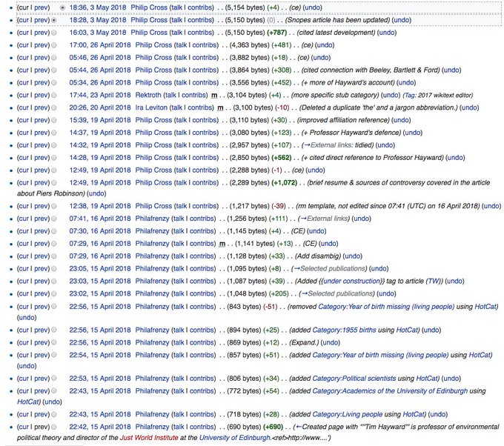Open the 22:42, 15 April 2018 revision link
504x446 pixels.
tap(100, 427)
